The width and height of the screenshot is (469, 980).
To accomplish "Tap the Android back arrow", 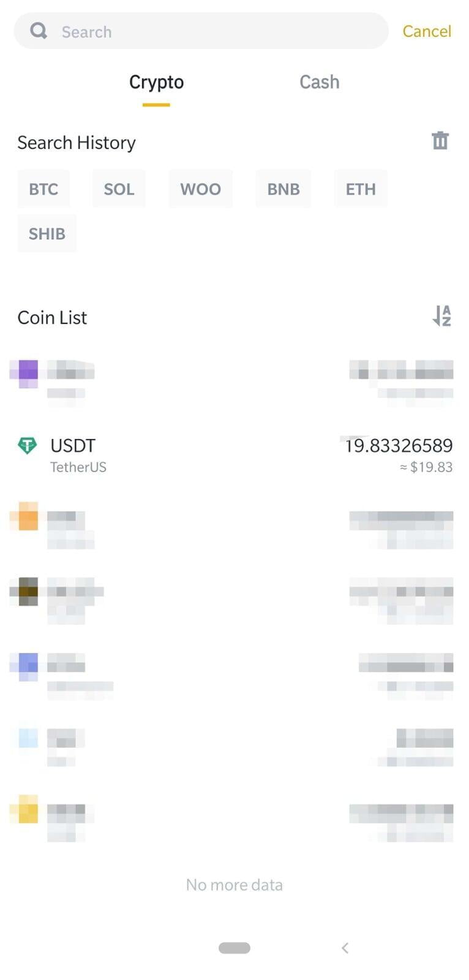I will coord(345,948).
